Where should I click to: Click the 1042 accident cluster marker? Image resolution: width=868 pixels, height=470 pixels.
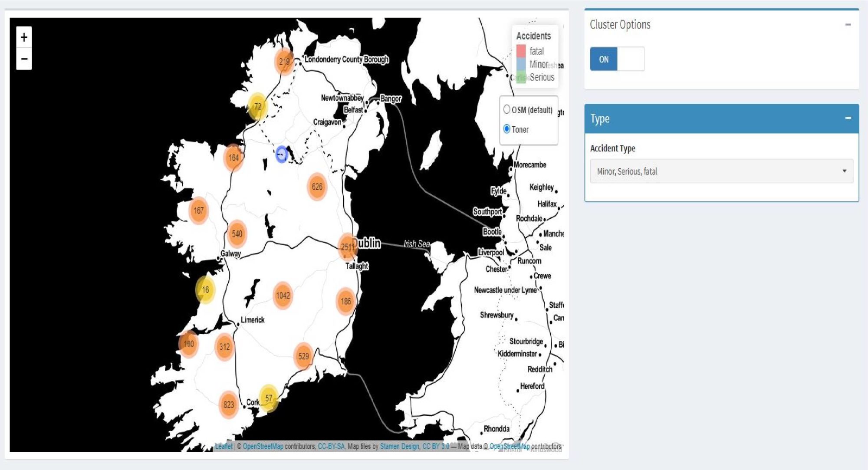tap(283, 296)
